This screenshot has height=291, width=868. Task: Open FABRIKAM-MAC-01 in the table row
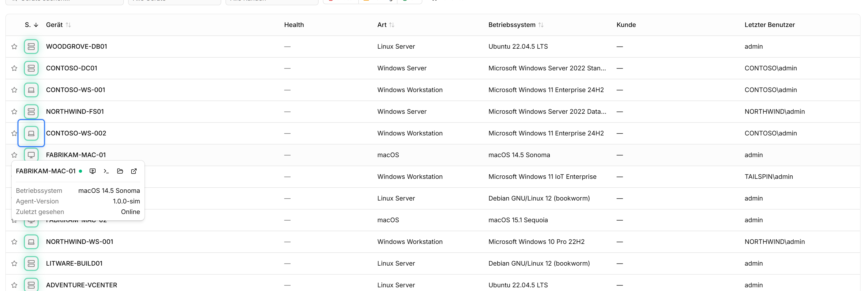coord(76,155)
